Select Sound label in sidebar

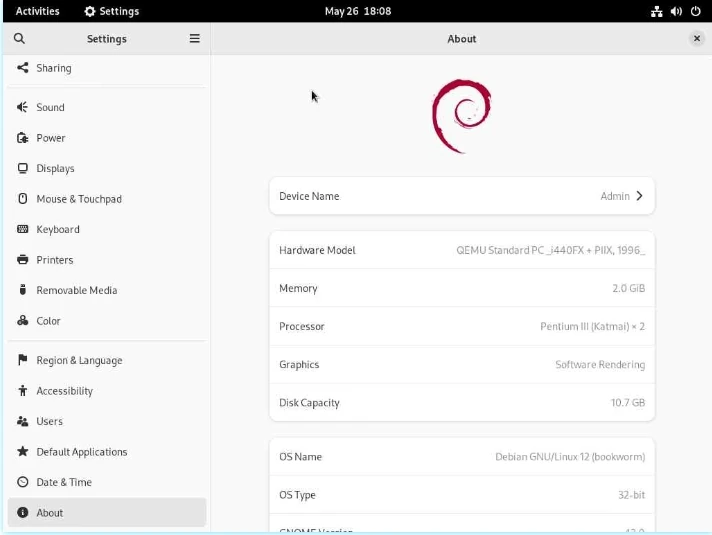(x=50, y=107)
